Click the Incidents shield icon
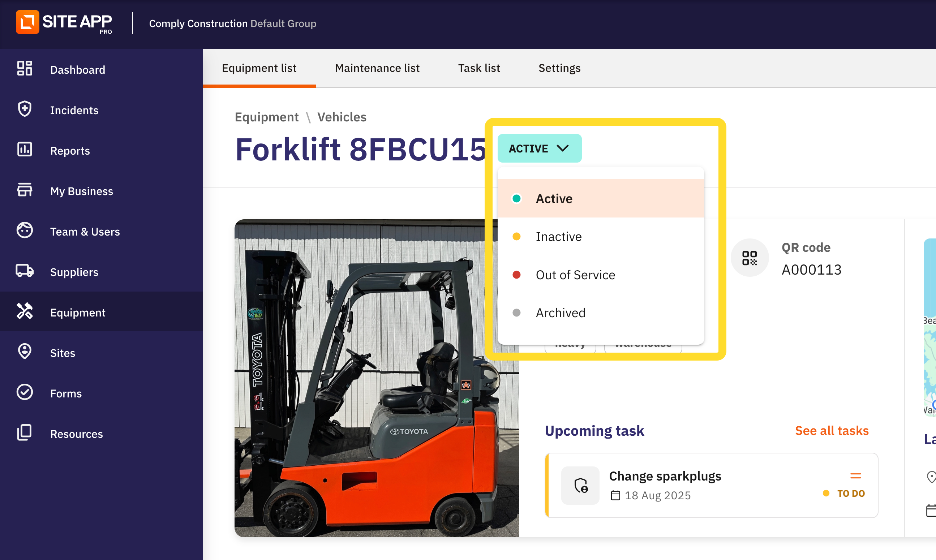936x560 pixels. (25, 109)
